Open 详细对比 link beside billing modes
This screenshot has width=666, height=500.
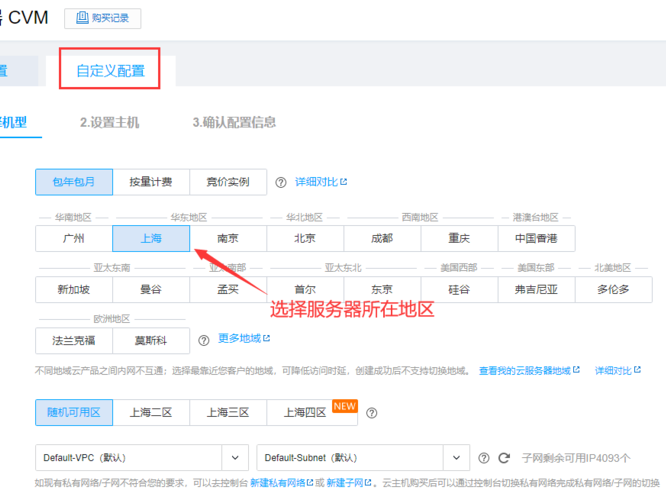(x=321, y=182)
